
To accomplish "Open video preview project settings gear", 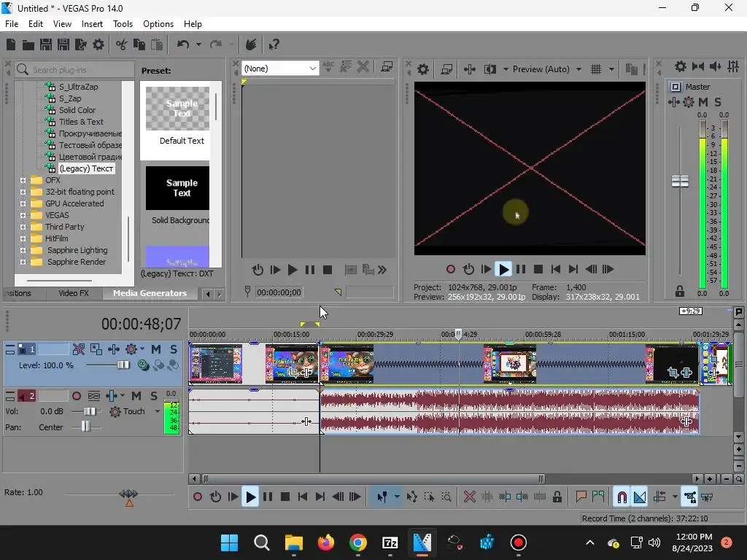I will 422,69.
